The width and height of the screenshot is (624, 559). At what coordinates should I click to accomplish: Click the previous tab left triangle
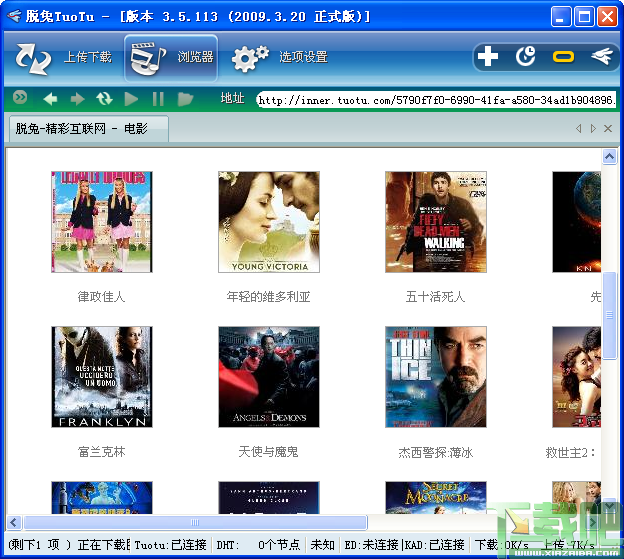[579, 129]
